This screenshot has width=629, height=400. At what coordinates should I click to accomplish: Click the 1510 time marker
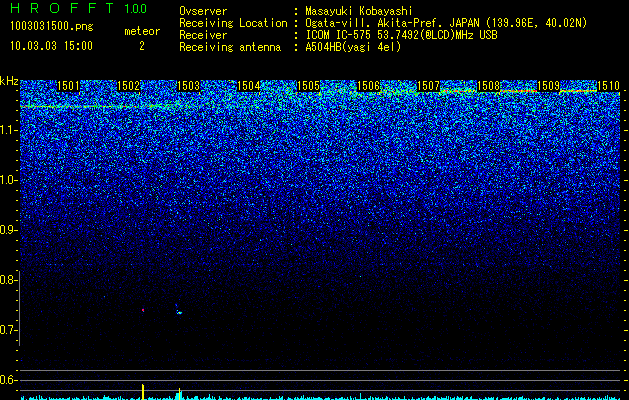tap(609, 86)
